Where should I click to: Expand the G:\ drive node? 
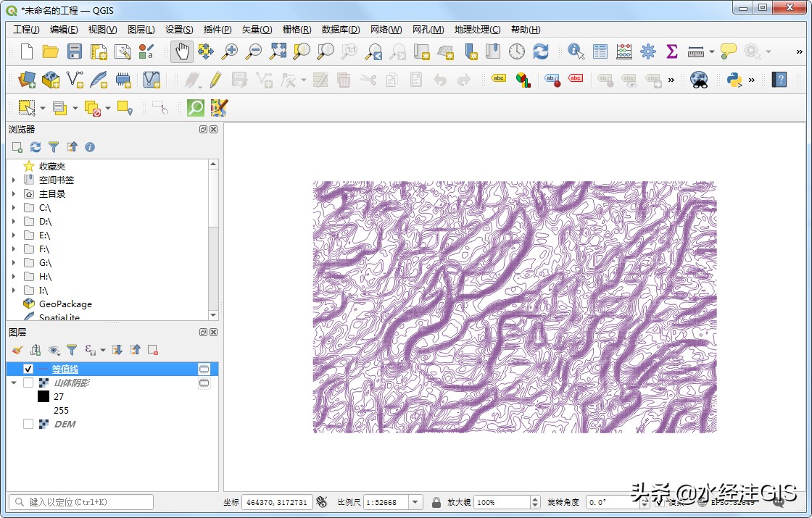coord(14,263)
